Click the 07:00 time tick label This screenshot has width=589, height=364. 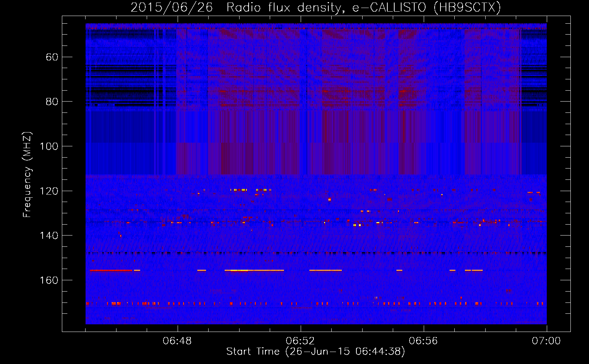point(546,341)
